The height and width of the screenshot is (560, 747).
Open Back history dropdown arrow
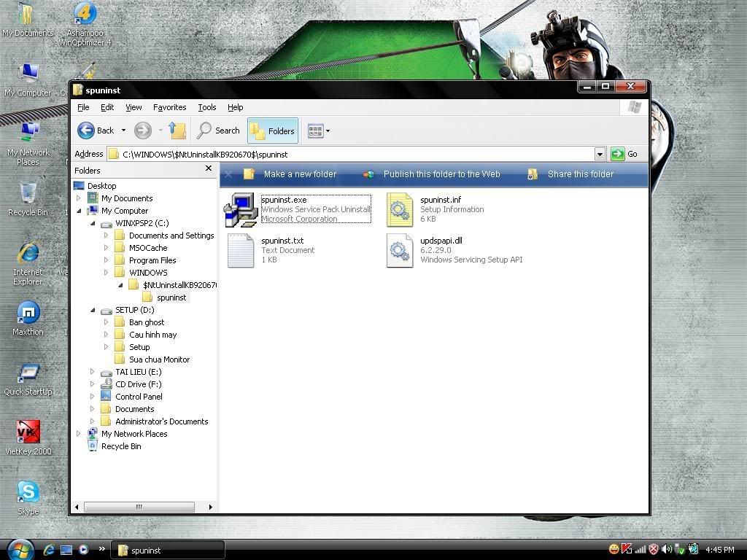click(123, 130)
